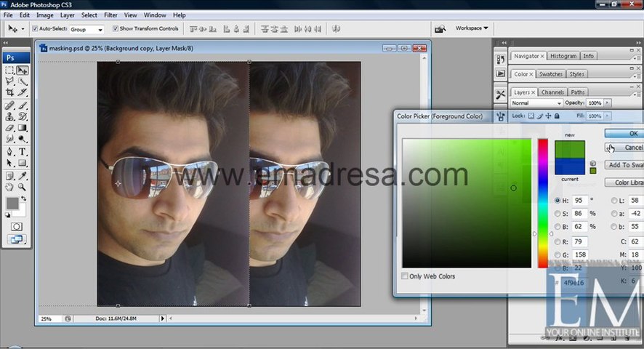Select the Pen tool
644x349 pixels.
click(10, 152)
